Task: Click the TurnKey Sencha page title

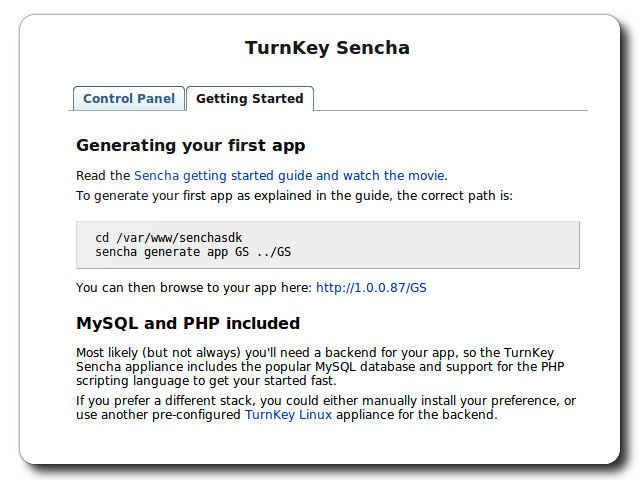Action: click(x=327, y=48)
